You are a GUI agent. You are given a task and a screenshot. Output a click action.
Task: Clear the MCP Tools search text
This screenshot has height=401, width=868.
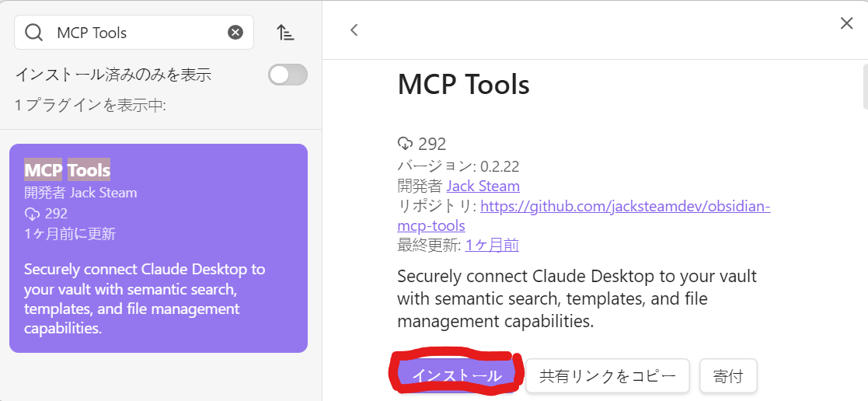[235, 33]
